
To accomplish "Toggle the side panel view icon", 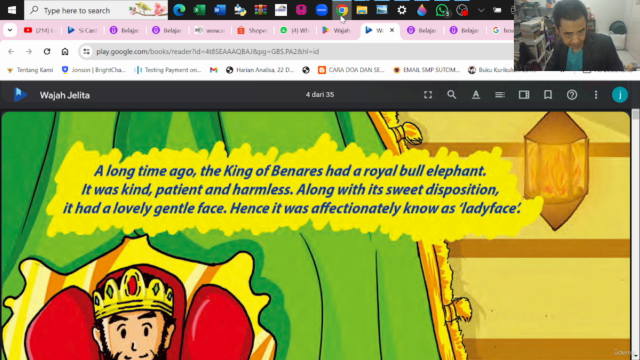I will (524, 95).
